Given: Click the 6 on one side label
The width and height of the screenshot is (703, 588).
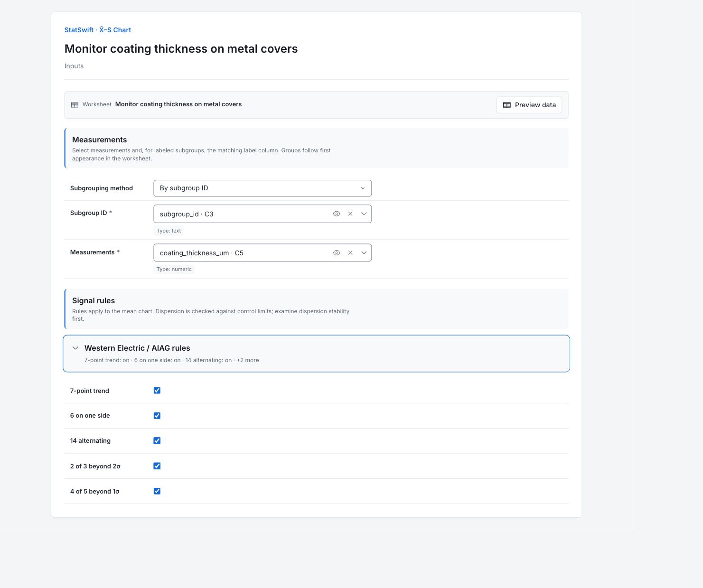Looking at the screenshot, I should pos(90,416).
